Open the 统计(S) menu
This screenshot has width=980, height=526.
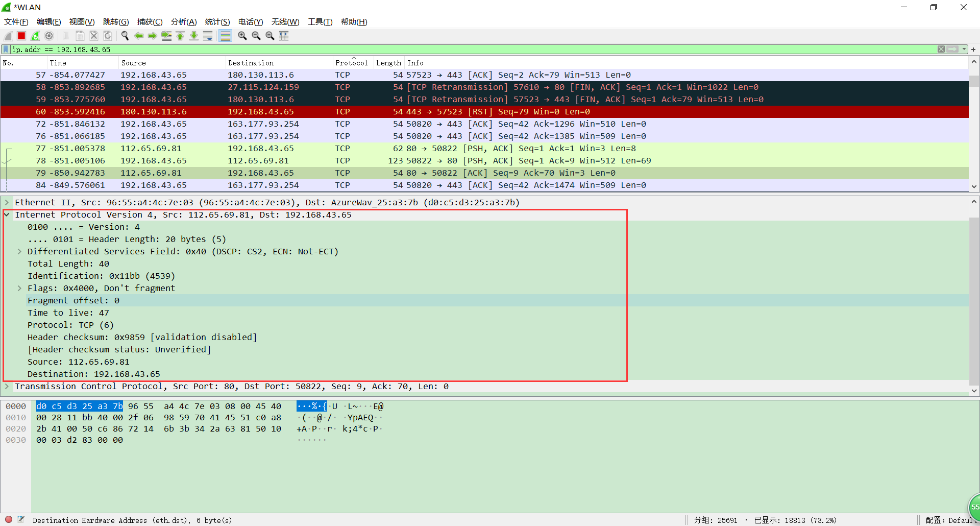pos(217,22)
